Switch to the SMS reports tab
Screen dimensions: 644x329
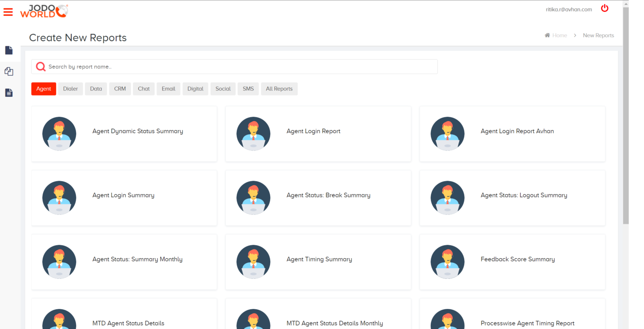[x=248, y=89]
